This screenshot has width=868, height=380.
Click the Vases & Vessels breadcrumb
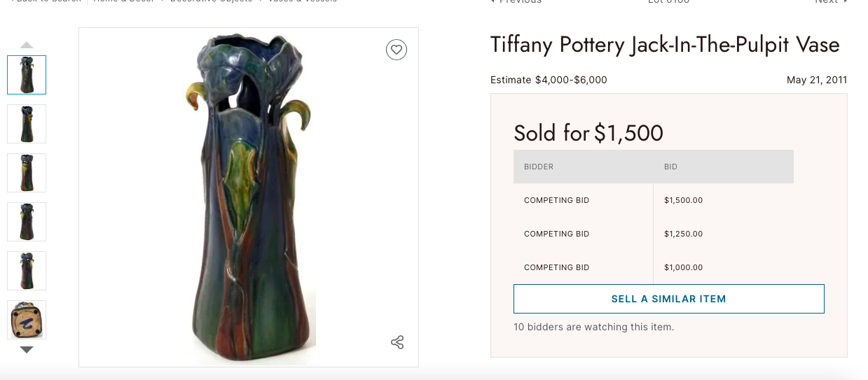click(x=302, y=2)
